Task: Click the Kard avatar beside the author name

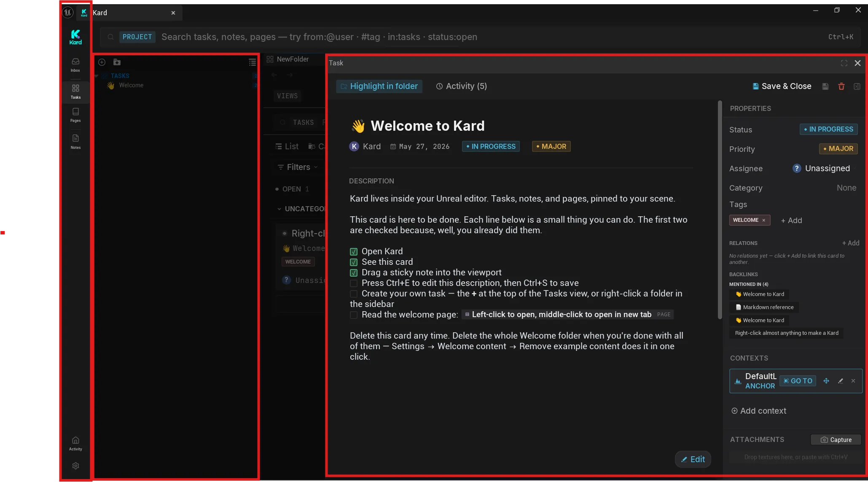Action: pyautogui.click(x=354, y=146)
